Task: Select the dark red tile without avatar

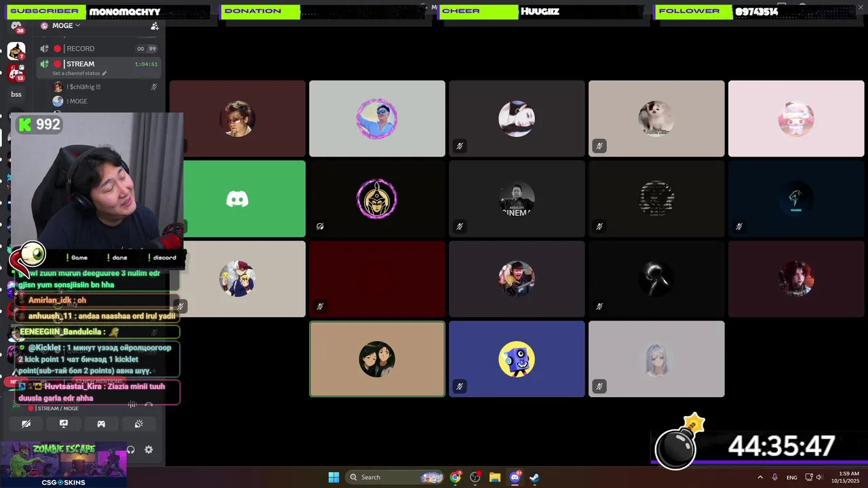Action: click(377, 279)
